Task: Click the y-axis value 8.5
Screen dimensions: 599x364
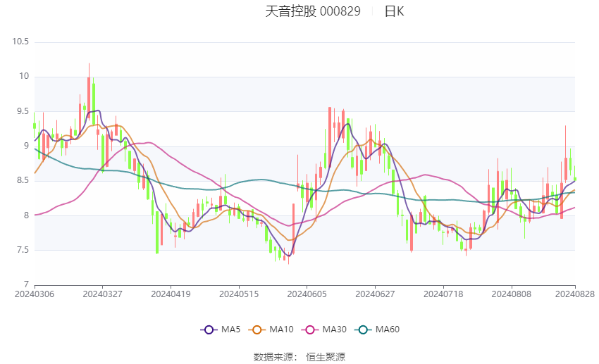Action: click(23, 180)
